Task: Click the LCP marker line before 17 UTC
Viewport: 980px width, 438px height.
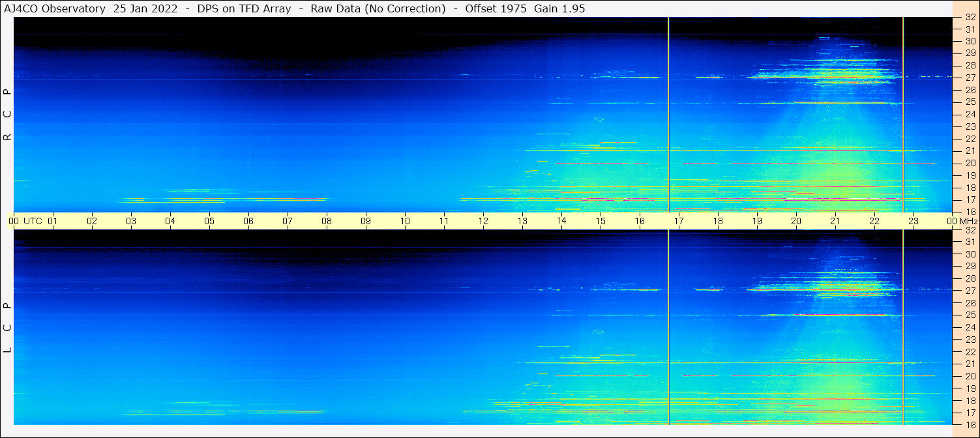Action: pyautogui.click(x=668, y=327)
